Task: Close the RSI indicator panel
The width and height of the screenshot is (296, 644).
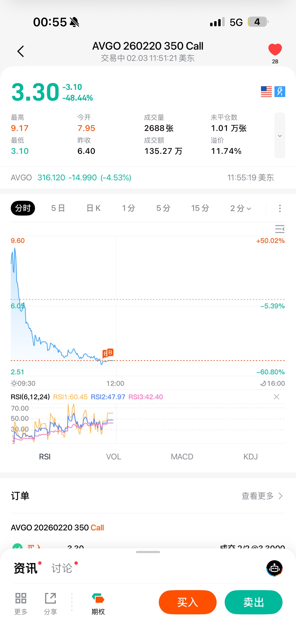Action: [x=276, y=397]
